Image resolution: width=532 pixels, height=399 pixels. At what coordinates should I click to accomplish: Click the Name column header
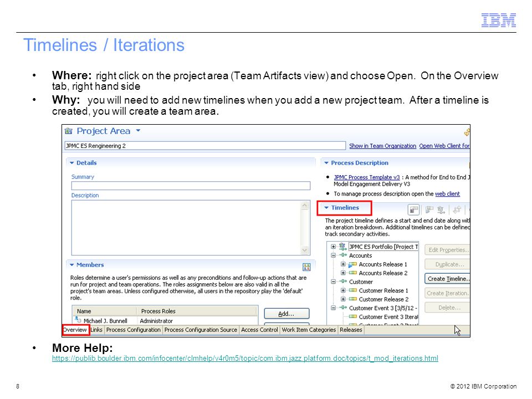click(104, 311)
